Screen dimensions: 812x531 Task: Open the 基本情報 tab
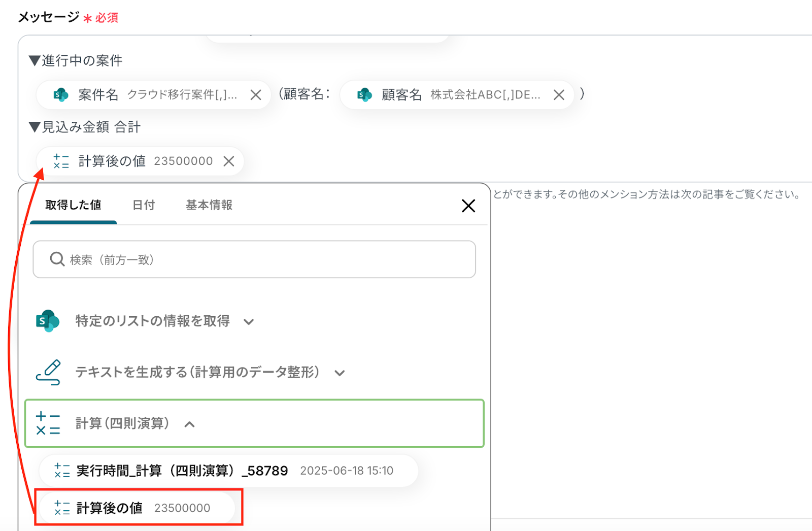click(209, 205)
